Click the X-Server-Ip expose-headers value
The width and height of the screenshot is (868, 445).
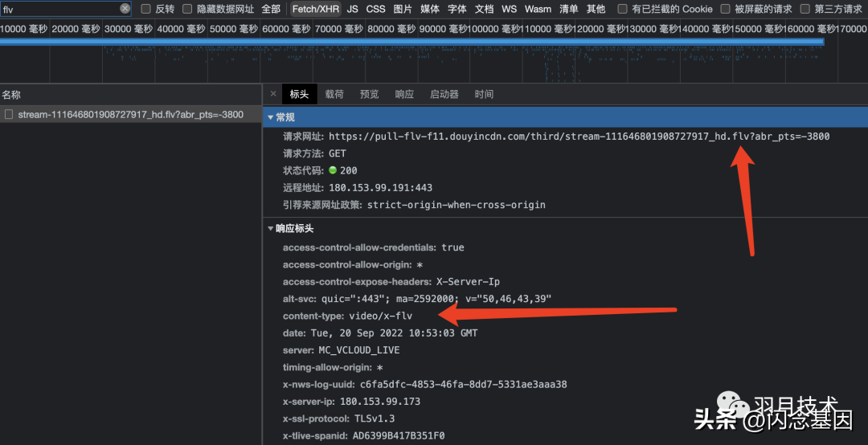coord(469,282)
